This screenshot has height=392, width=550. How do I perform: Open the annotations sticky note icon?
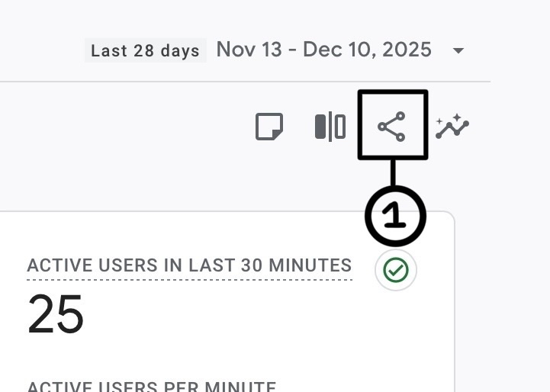point(269,127)
